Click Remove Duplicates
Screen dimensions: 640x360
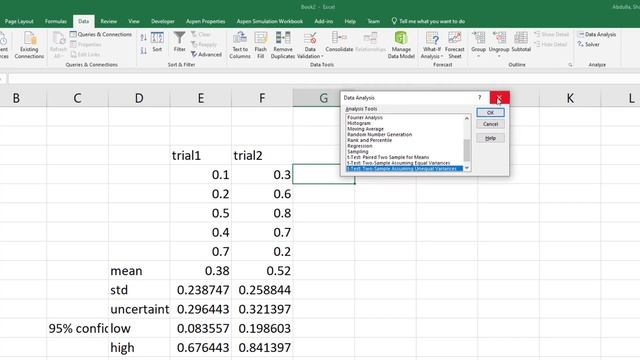click(283, 45)
